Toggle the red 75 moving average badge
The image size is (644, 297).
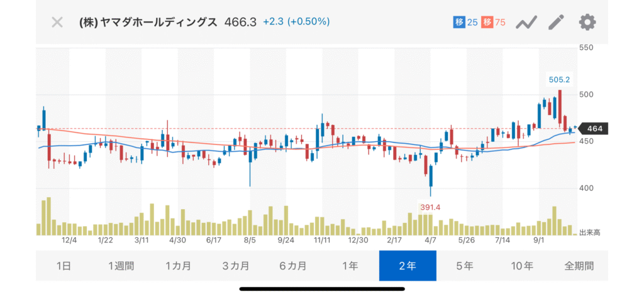[x=494, y=23]
